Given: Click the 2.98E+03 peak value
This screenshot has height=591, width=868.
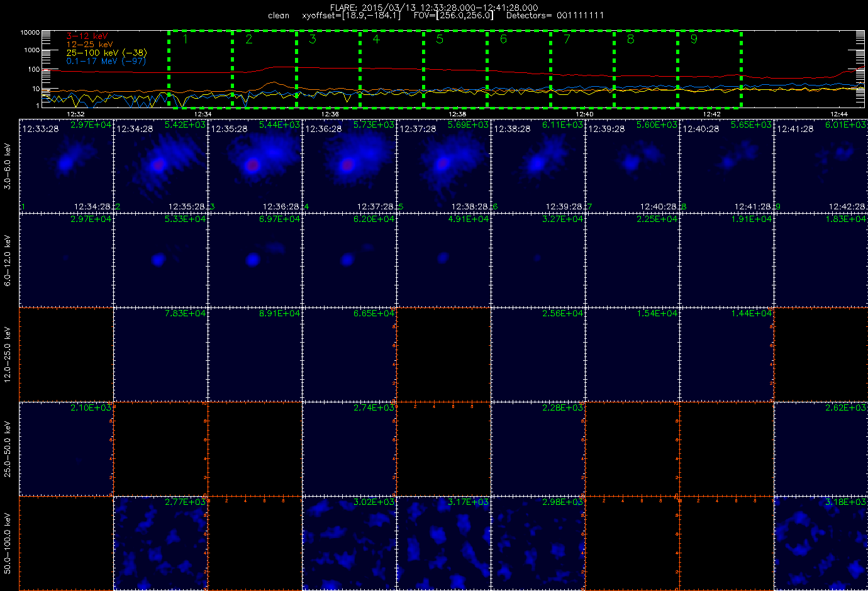Looking at the screenshot, I should coord(562,502).
